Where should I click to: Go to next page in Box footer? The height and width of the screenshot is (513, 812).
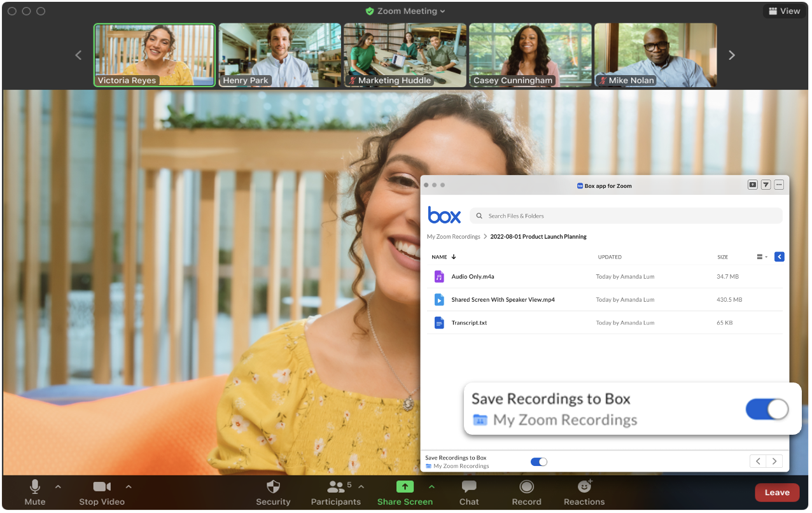coord(774,461)
